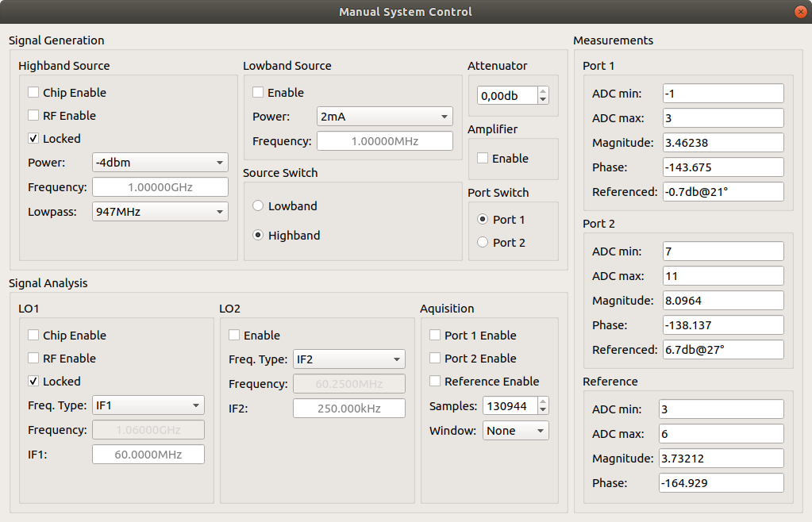
Task: Click the IF1 60.0000MHz input field
Action: [x=148, y=455]
